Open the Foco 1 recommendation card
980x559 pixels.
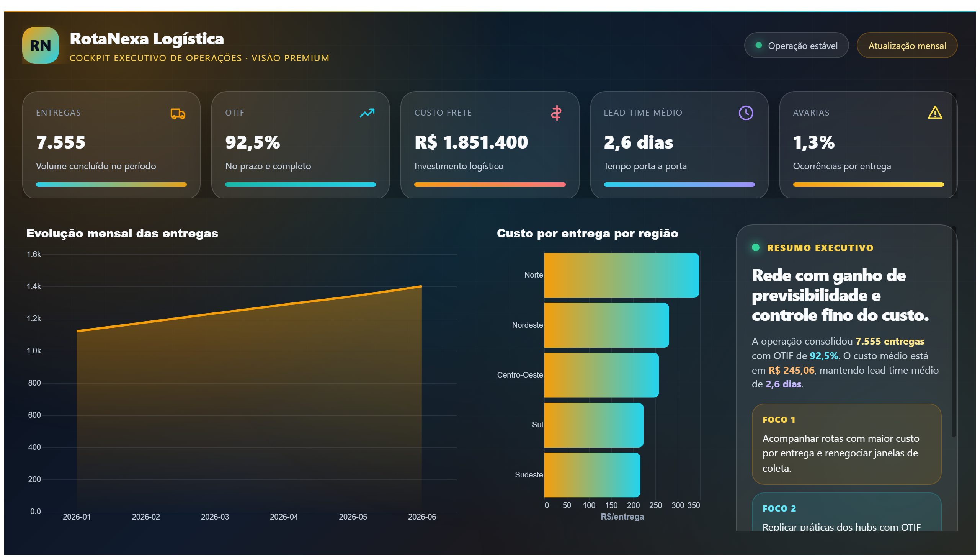pyautogui.click(x=846, y=444)
